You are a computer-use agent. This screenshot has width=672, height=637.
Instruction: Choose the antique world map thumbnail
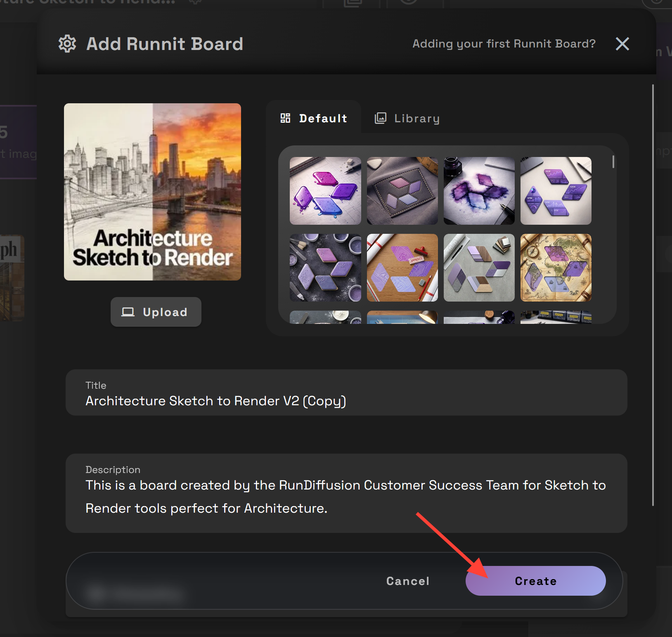coord(556,268)
